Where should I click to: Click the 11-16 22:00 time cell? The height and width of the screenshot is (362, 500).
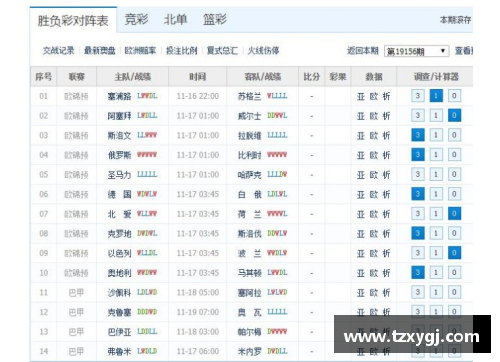pyautogui.click(x=198, y=96)
